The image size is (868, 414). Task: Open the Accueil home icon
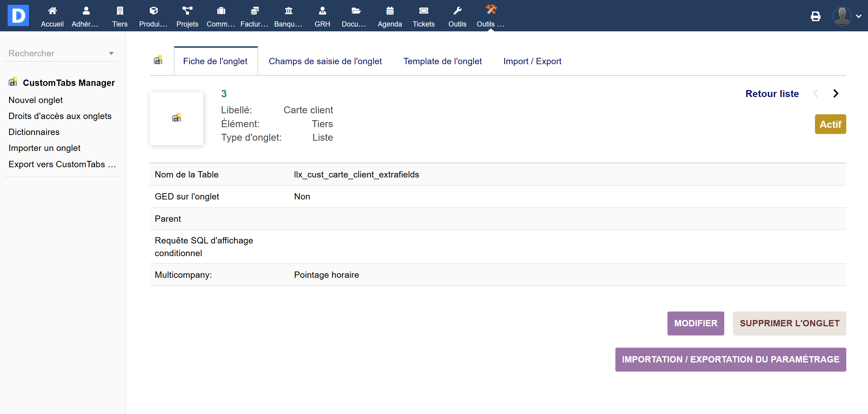point(52,11)
